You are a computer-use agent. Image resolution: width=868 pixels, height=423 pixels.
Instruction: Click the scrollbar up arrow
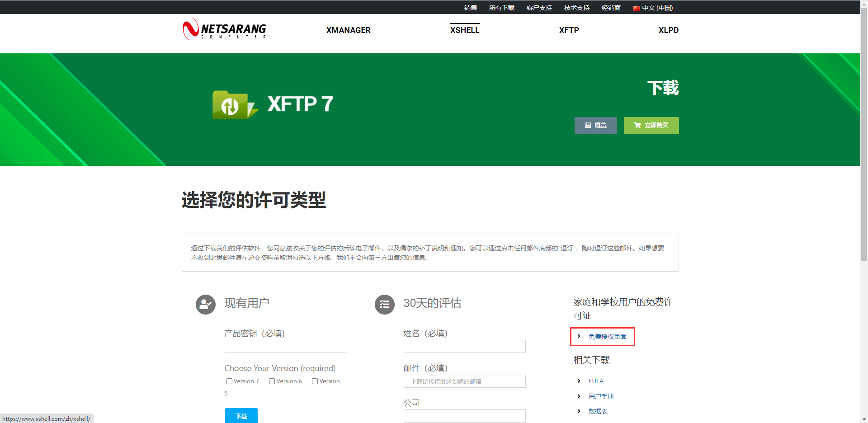pyautogui.click(x=864, y=4)
